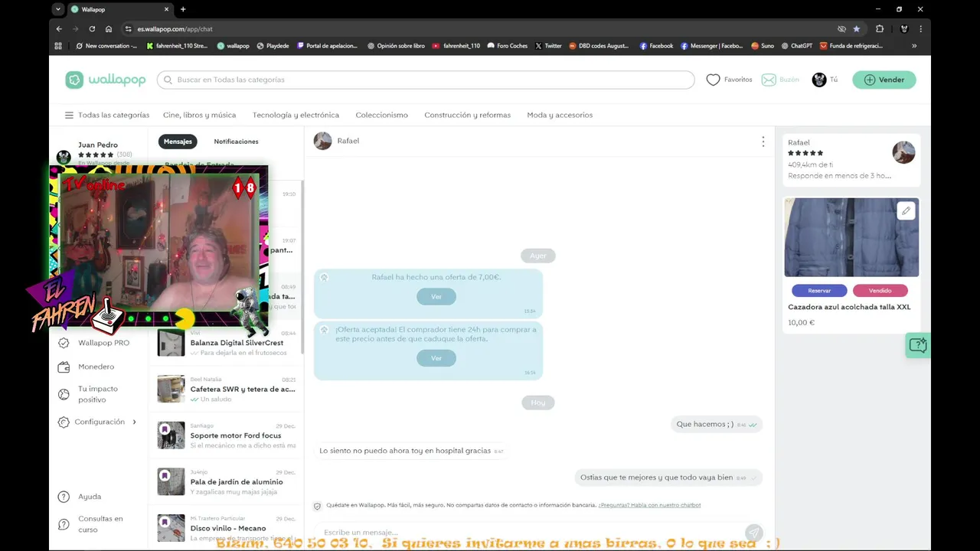Click the green feedback widget on right edge

click(917, 345)
